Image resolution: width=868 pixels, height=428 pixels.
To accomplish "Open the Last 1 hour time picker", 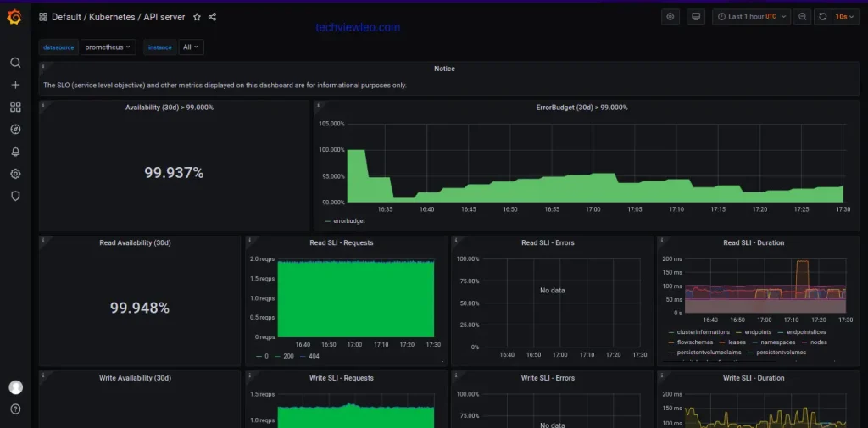I will 751,17.
